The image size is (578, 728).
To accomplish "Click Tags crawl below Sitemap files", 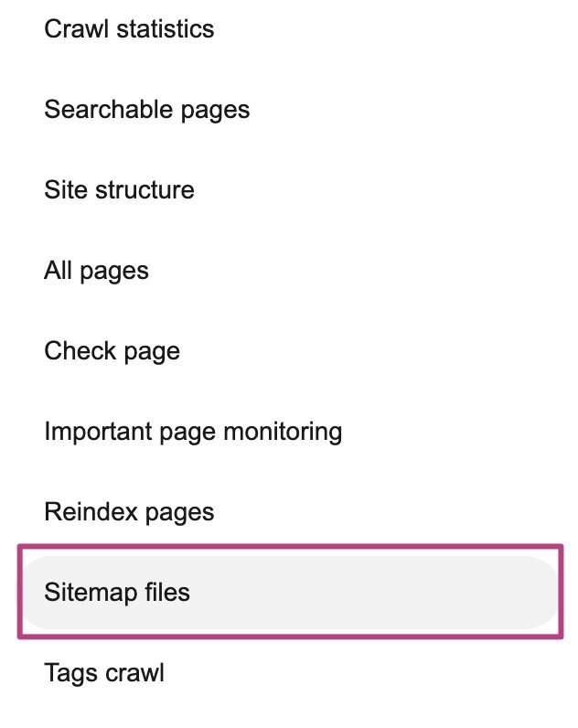I will [104, 674].
